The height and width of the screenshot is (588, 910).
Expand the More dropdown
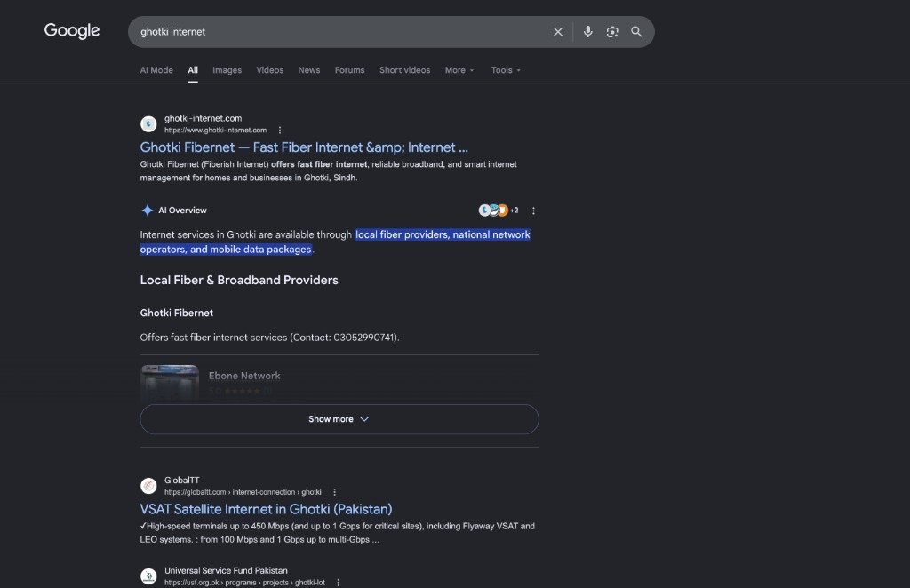pyautogui.click(x=459, y=70)
